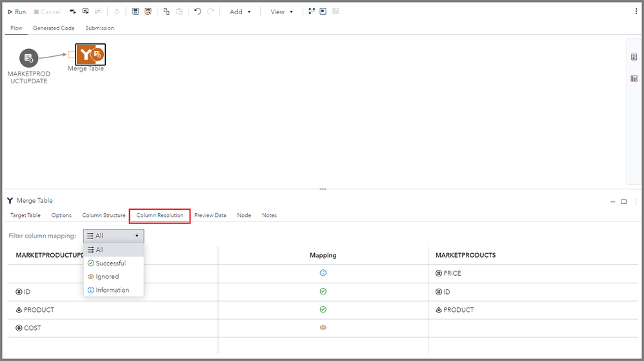The height and width of the screenshot is (361, 644).
Task: Choose All in the filter list
Action: tap(114, 249)
